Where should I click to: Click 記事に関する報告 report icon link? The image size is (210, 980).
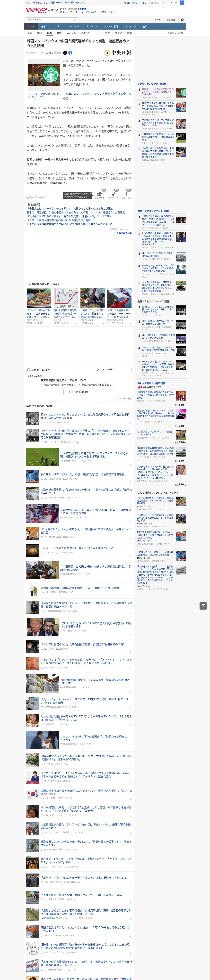click(x=36, y=197)
